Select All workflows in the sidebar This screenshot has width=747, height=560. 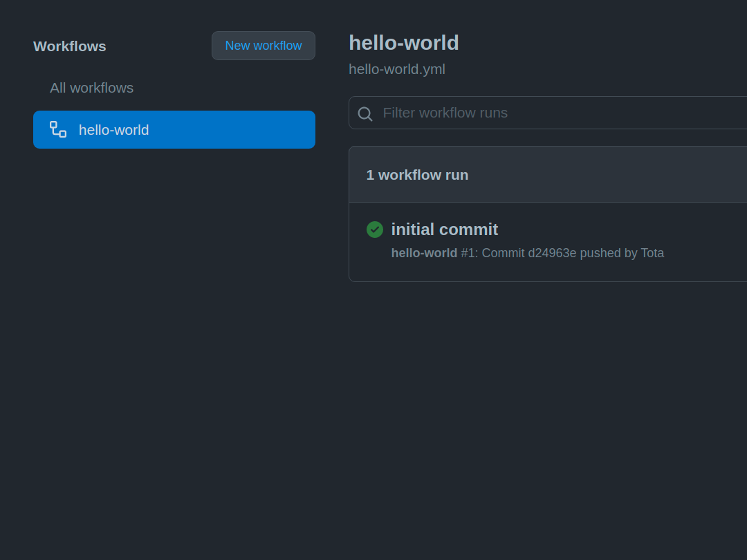click(x=91, y=88)
